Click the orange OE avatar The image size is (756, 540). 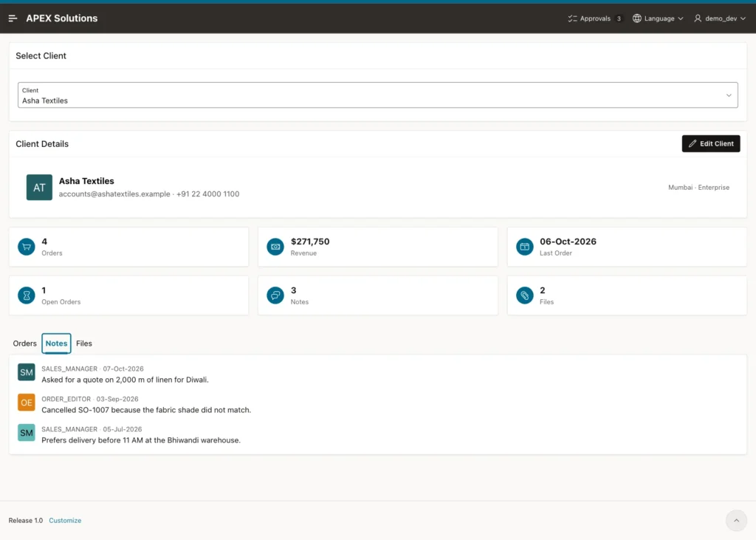coord(27,403)
